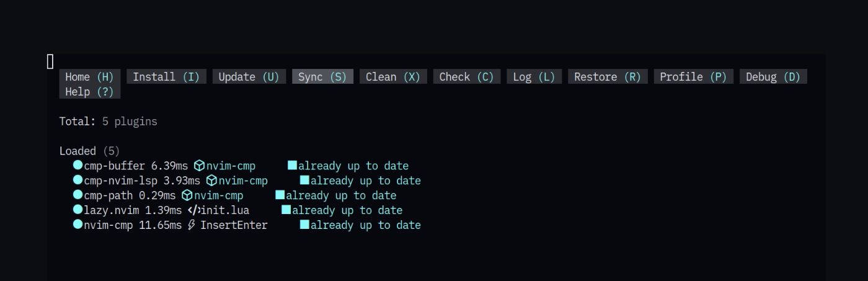Viewport: 868px width, 281px height.
Task: Choose Clean (X) in the top bar
Action: click(393, 76)
